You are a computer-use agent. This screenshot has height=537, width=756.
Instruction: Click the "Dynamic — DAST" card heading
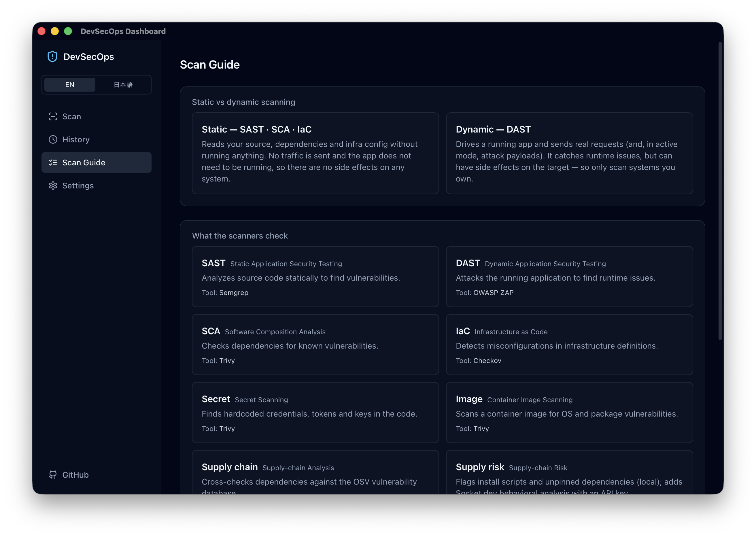[x=493, y=129]
